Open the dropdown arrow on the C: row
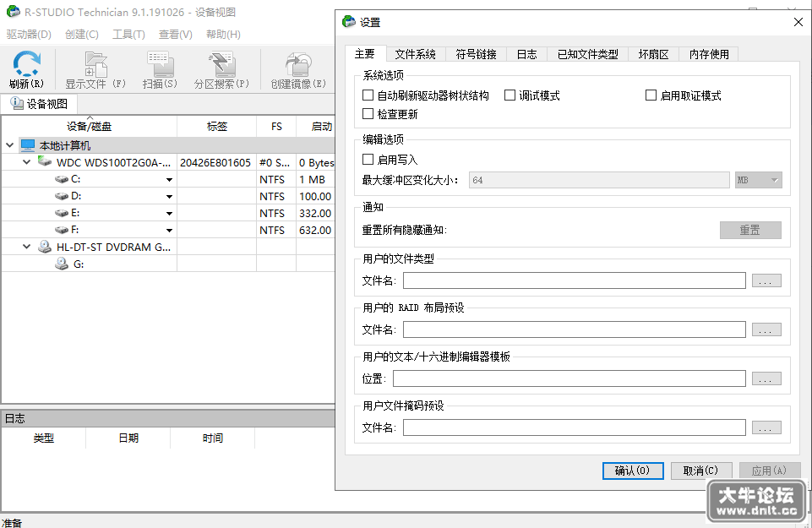 click(x=169, y=180)
